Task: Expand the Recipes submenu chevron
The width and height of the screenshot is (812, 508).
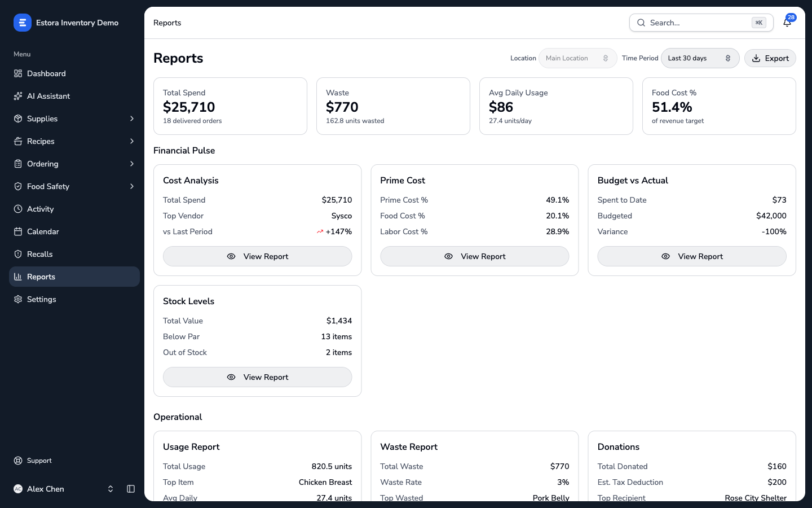Action: coord(132,141)
